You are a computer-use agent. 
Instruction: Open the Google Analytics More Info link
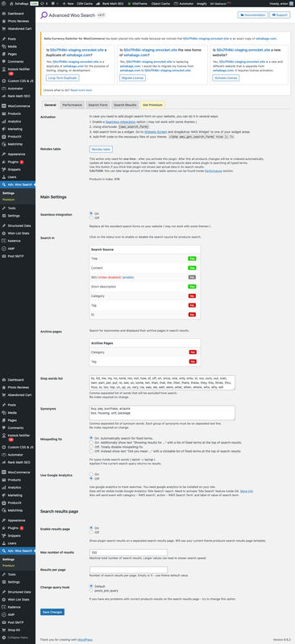tap(247, 491)
